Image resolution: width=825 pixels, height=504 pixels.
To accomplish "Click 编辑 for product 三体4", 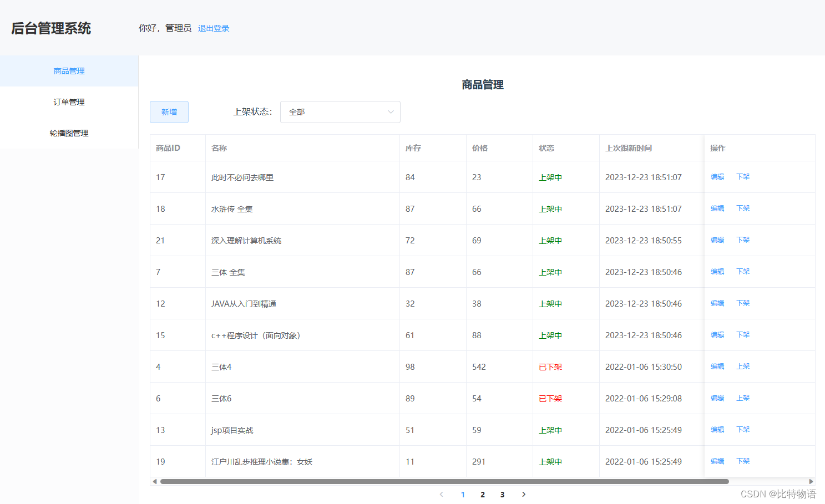I will click(x=717, y=366).
